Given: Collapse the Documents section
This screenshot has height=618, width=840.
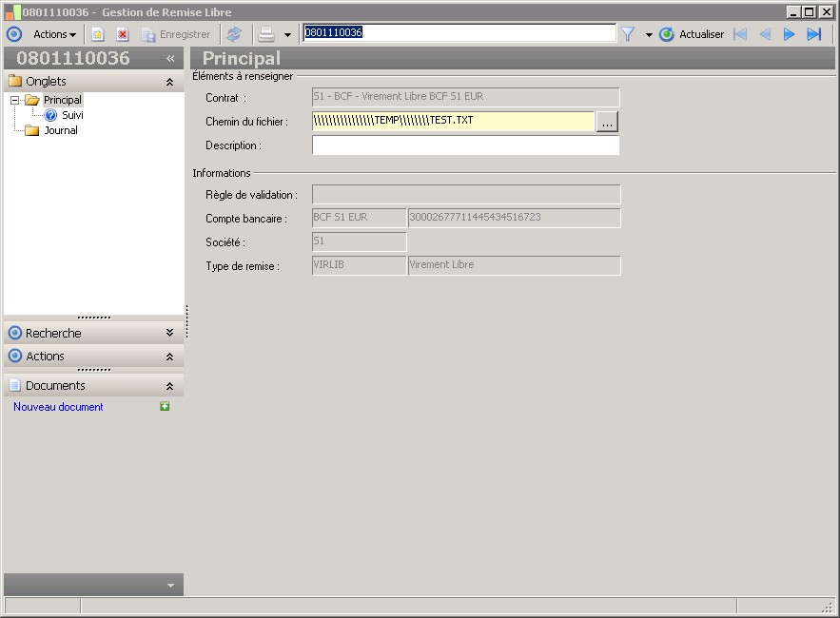Looking at the screenshot, I should point(169,386).
